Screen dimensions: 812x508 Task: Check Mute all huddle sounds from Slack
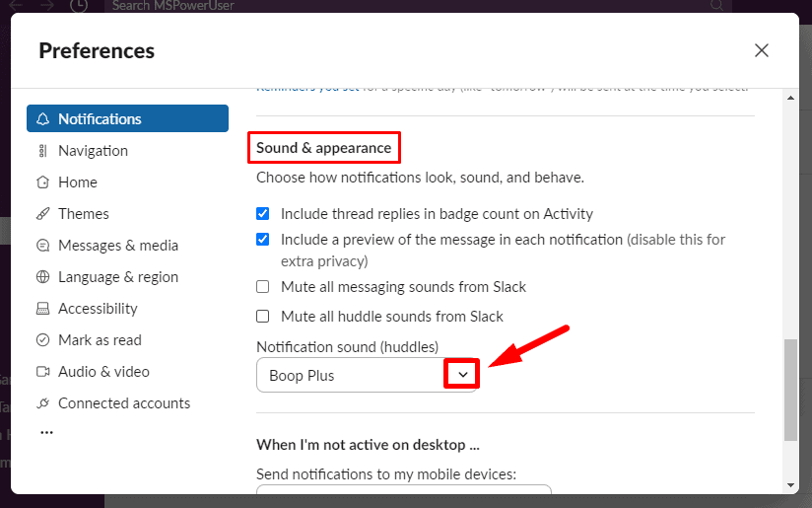point(263,317)
